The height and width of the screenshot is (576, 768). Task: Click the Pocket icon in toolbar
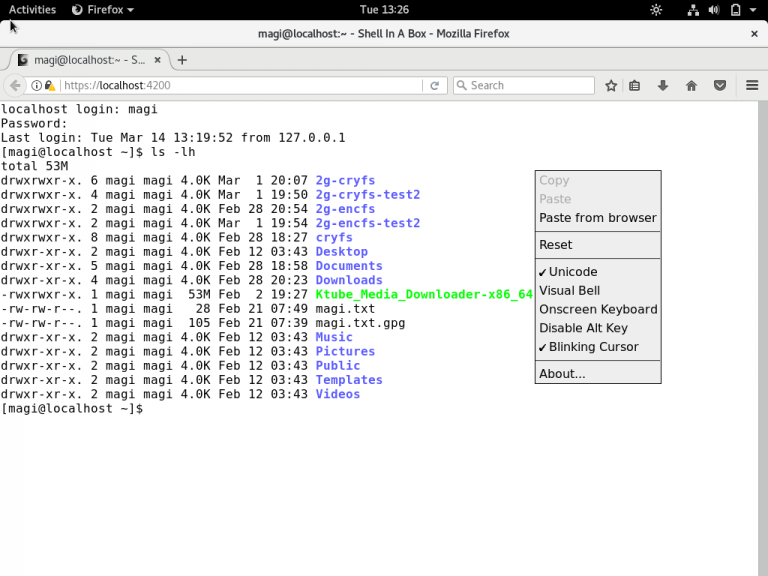tap(719, 86)
